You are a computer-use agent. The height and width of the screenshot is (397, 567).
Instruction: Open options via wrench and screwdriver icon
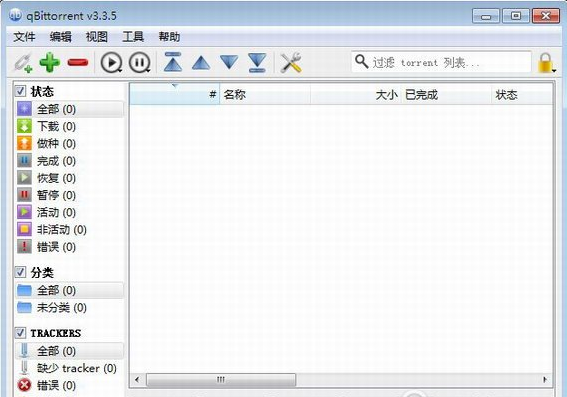tap(291, 63)
